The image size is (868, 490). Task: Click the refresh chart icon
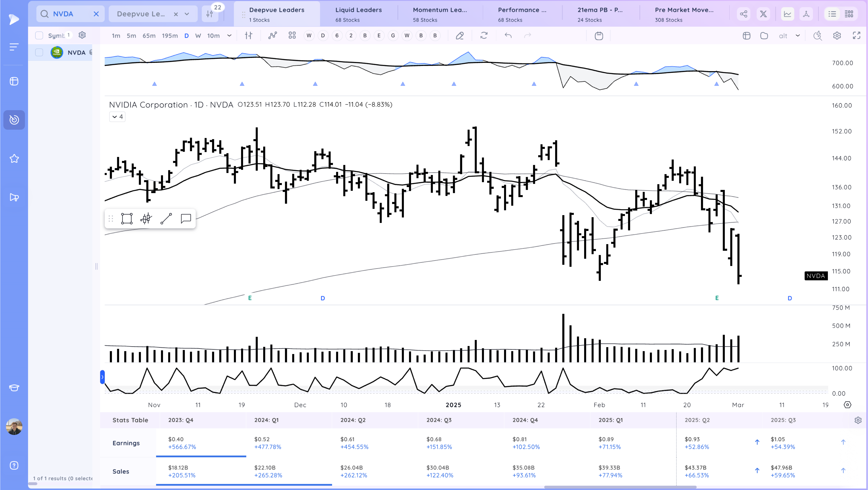click(x=484, y=36)
